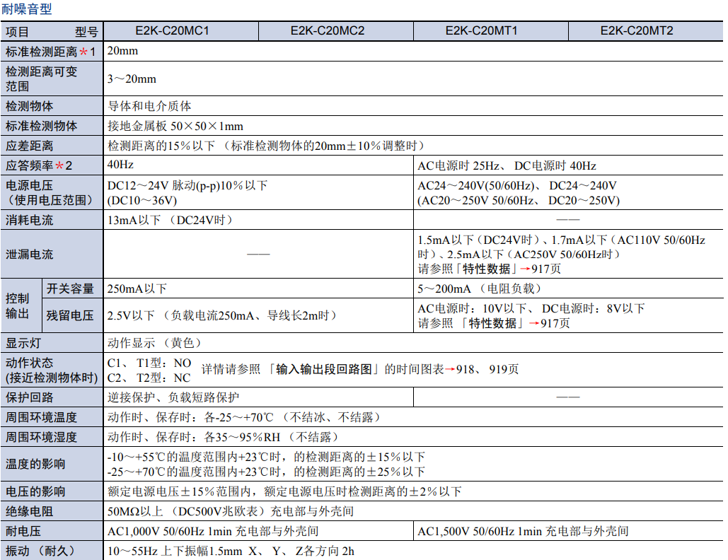This screenshot has height=560, width=728.
Task: Select the 20mm standard detection distance value
Action: click(122, 51)
